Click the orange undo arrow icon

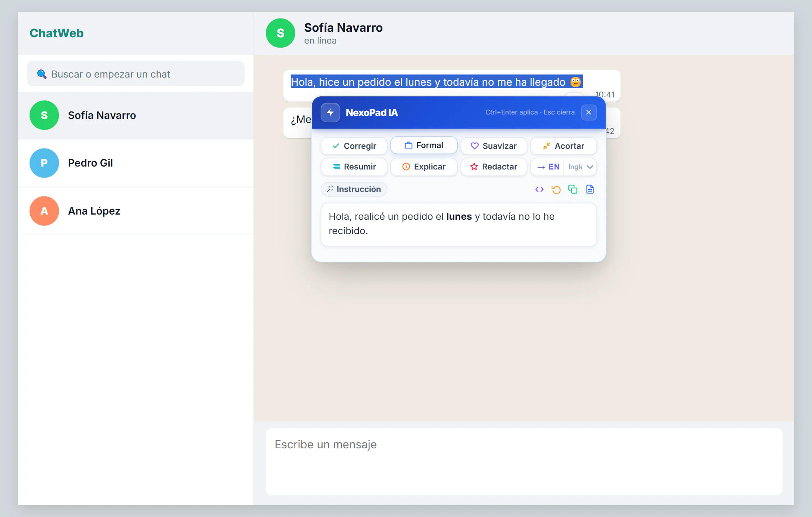coord(556,189)
